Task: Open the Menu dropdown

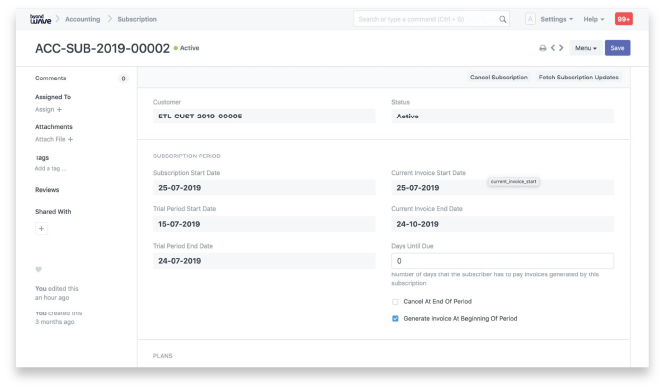Action: (586, 48)
